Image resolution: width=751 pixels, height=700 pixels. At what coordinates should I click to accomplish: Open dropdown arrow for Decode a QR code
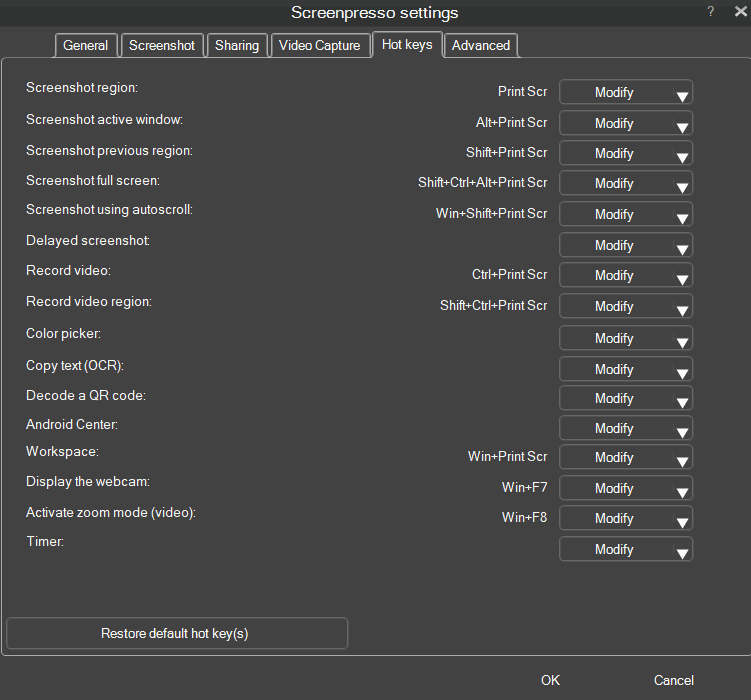tap(683, 403)
